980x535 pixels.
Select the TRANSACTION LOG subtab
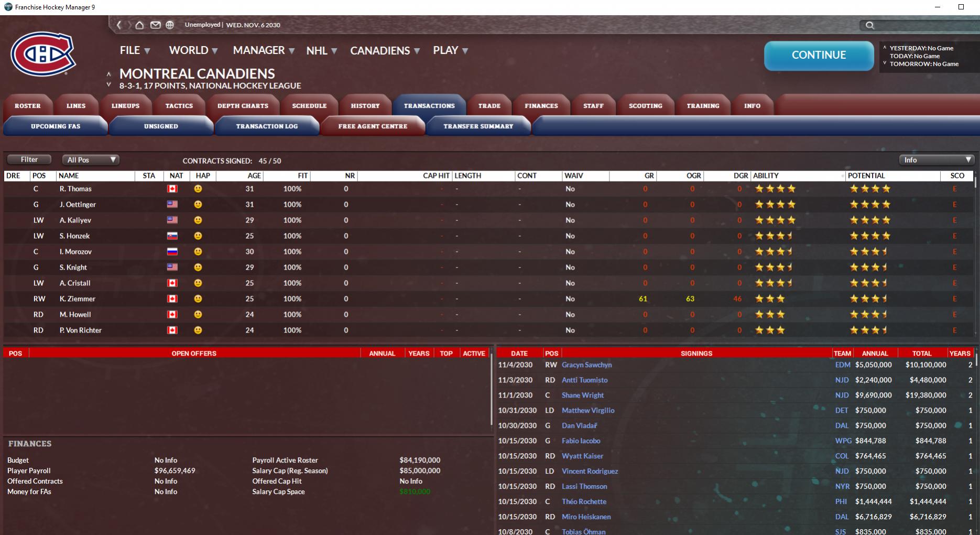pyautogui.click(x=267, y=126)
